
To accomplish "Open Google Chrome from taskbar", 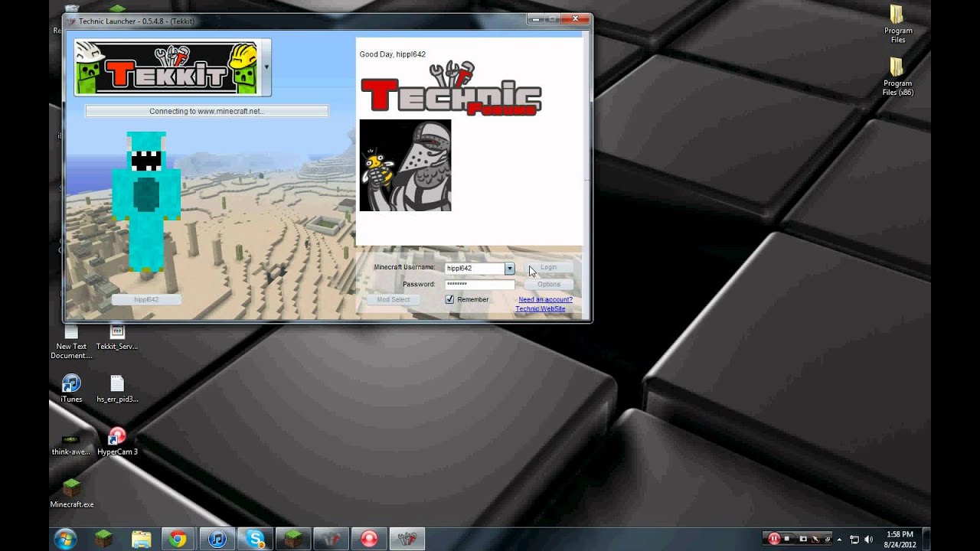I will point(178,539).
